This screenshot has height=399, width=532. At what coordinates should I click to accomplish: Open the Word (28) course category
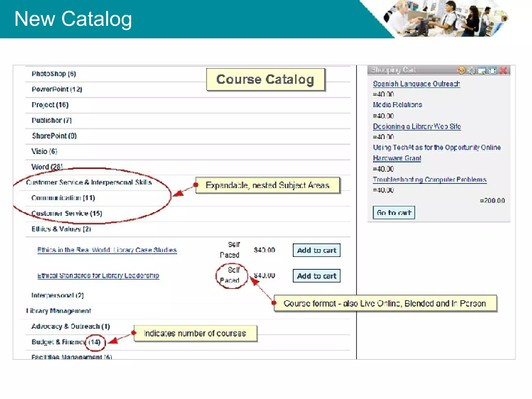pyautogui.click(x=47, y=167)
